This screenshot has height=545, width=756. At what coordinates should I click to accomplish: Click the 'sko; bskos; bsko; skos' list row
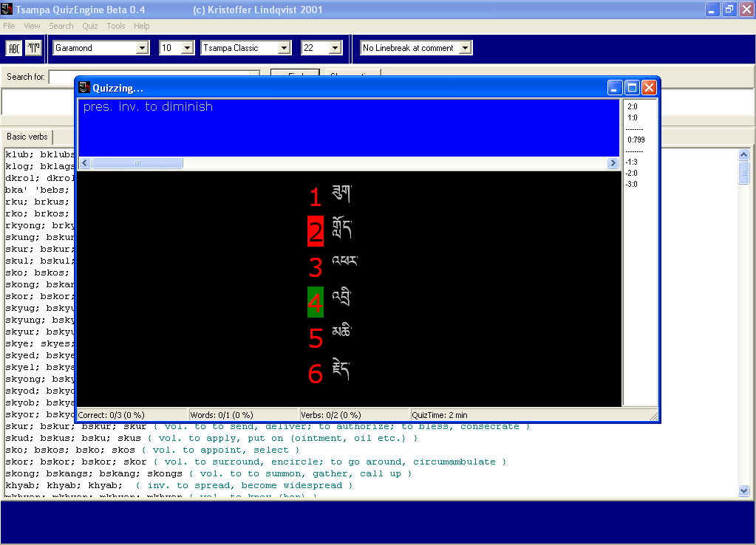pyautogui.click(x=152, y=450)
